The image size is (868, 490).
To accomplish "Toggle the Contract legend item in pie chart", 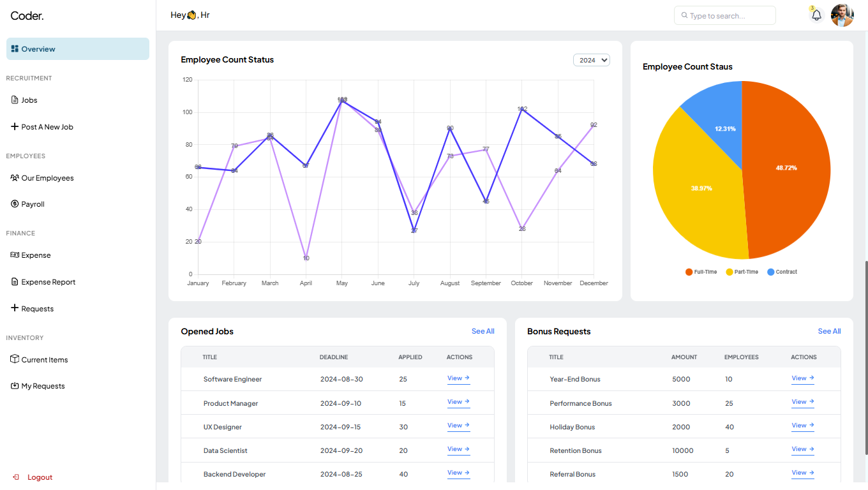I will tap(782, 272).
